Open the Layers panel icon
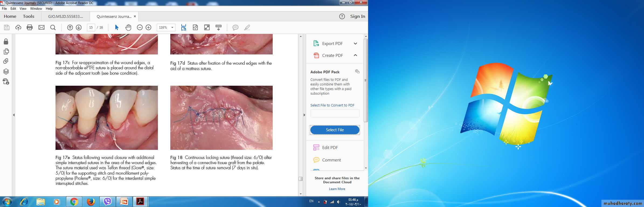Image resolution: width=644 pixels, height=207 pixels. [x=6, y=71]
